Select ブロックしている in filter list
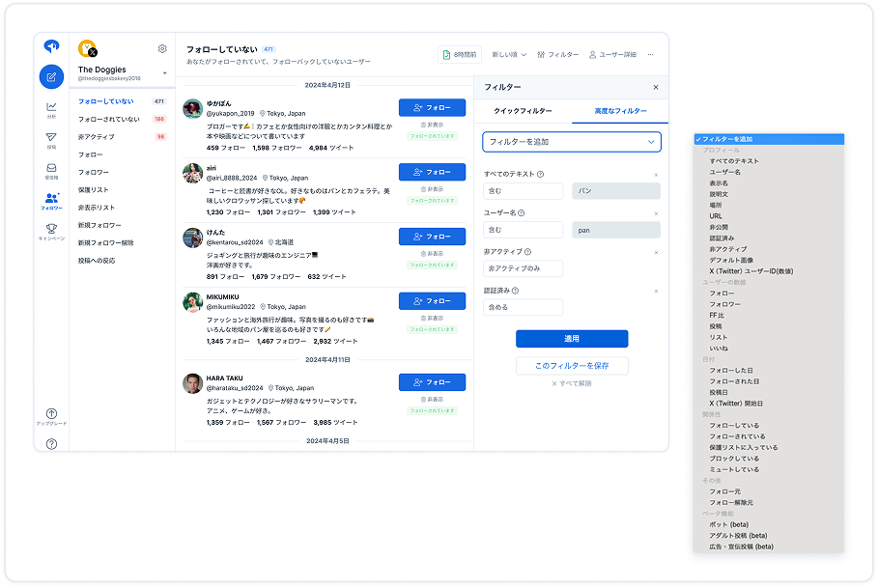Screen dimensions: 878x588 [x=734, y=459]
